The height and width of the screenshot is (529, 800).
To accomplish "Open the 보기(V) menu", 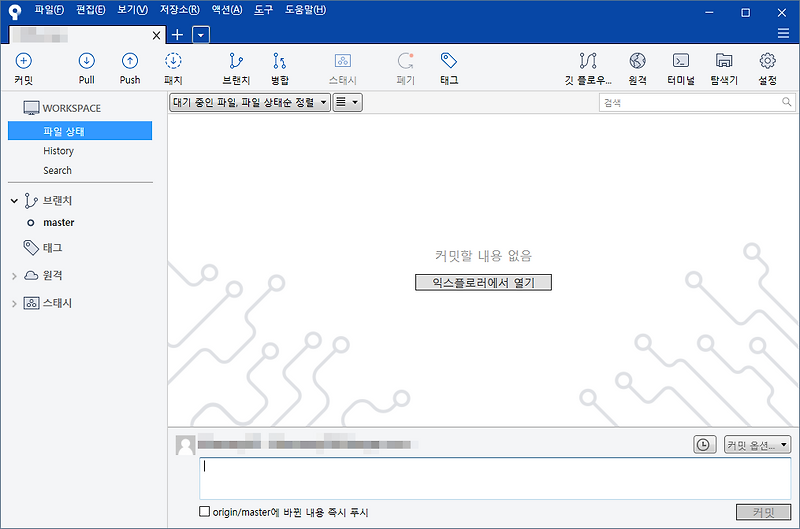I will (133, 10).
